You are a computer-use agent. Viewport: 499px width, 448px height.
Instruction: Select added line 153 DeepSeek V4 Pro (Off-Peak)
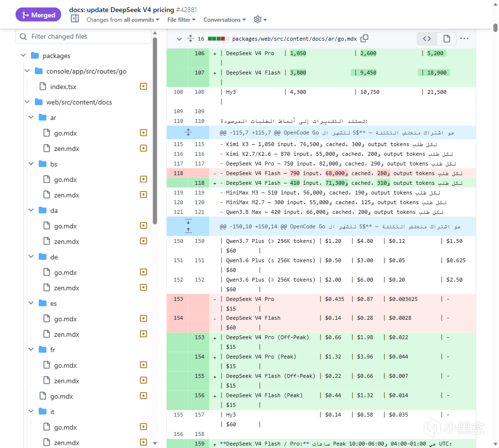point(321,342)
